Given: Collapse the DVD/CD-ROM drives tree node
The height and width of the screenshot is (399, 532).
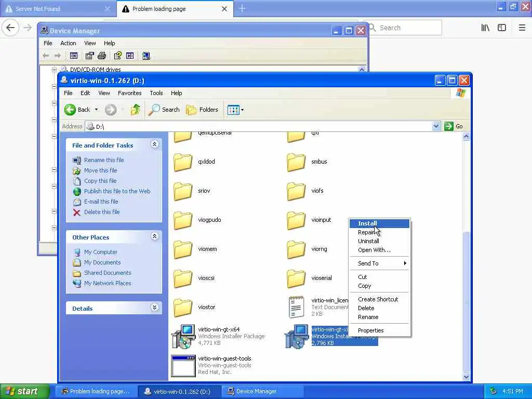Looking at the screenshot, I should pos(54,70).
